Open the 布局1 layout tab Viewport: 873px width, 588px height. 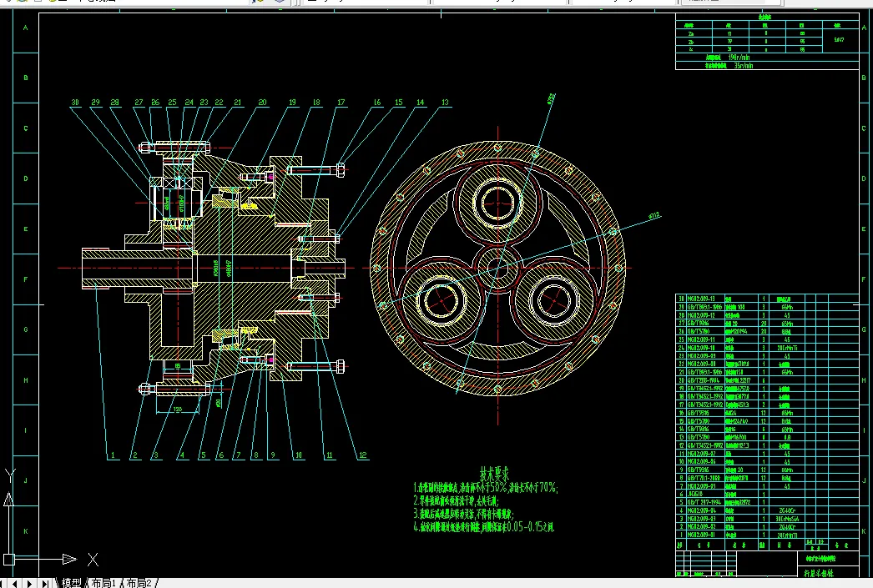(103, 582)
